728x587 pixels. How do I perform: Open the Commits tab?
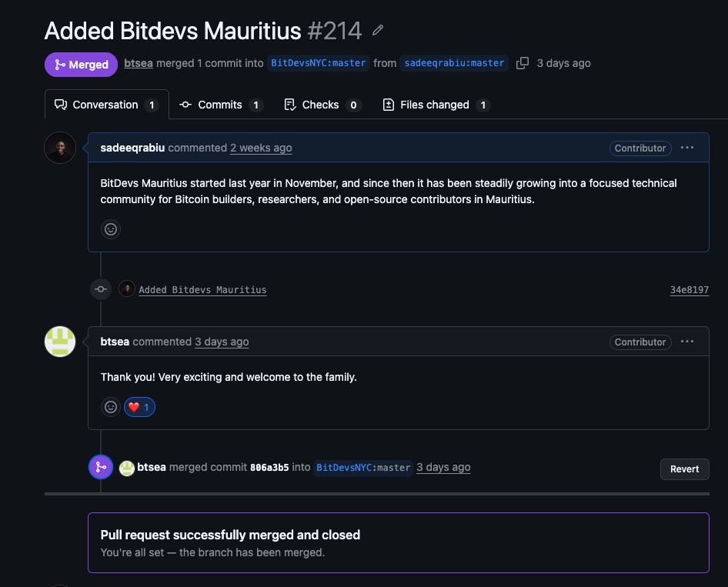(221, 105)
